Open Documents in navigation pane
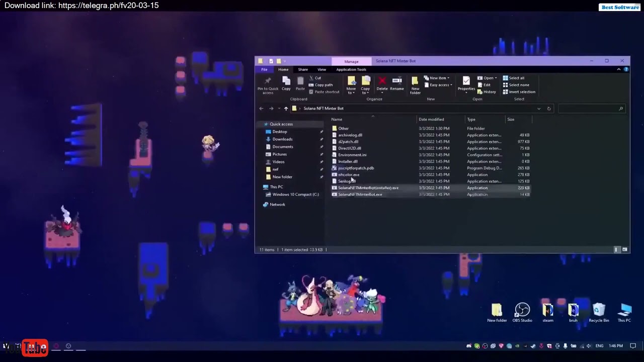 tap(283, 147)
